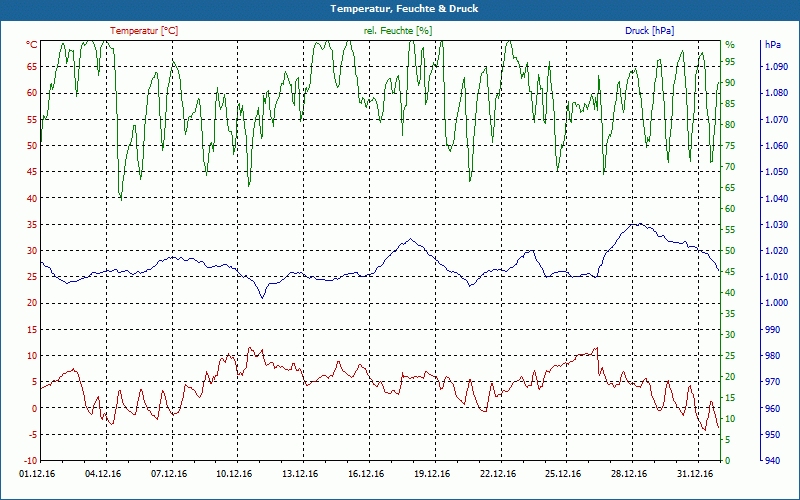Click the red '-10' temperature axis value

point(31,460)
